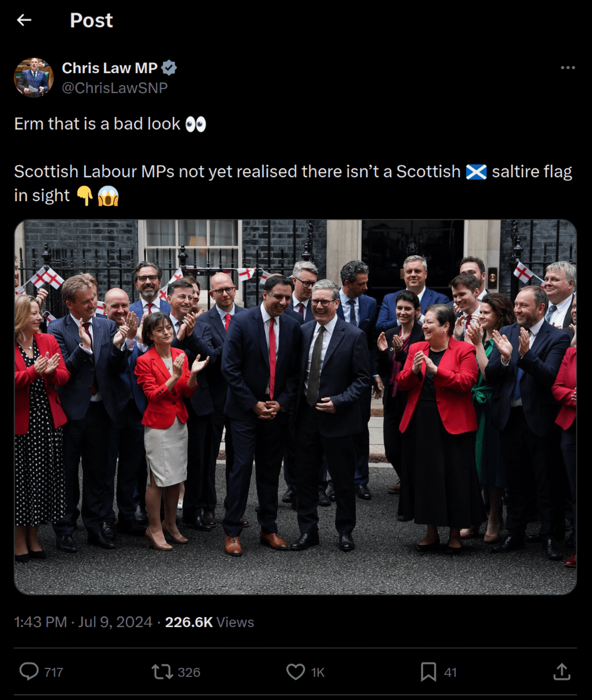Click the 41 bookmarks count

point(450,673)
